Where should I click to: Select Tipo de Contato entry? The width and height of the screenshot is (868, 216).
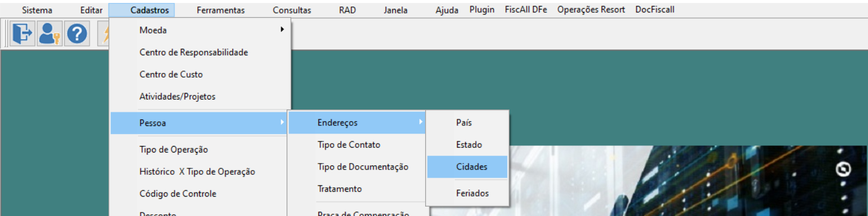pos(357,145)
